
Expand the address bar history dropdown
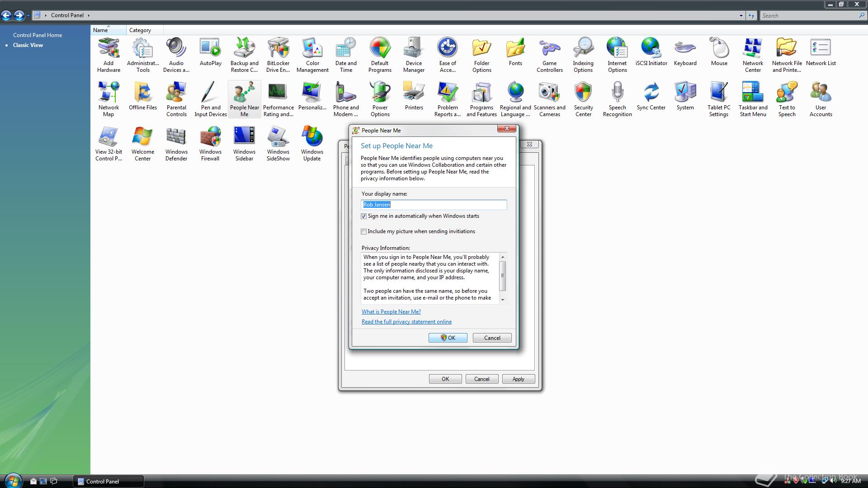click(741, 16)
